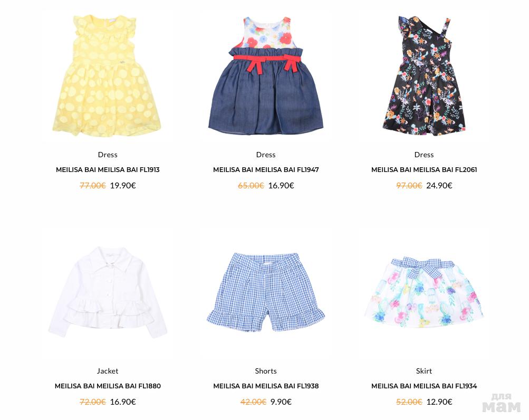Open the denim dress with red bows
529x420 pixels.
[x=266, y=75]
